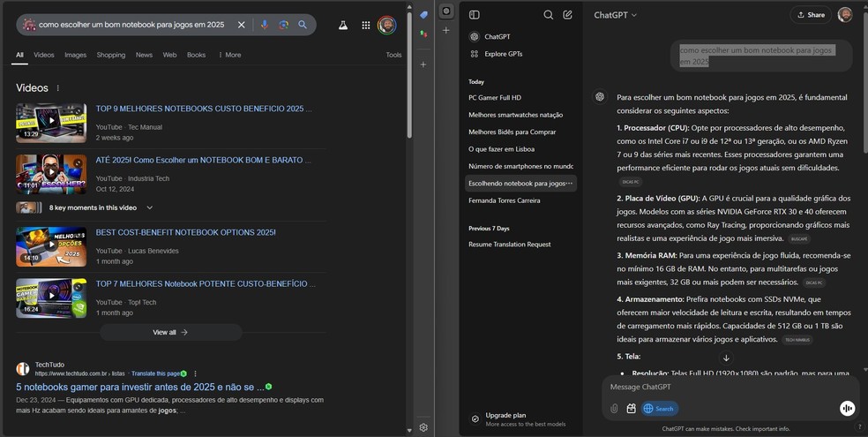The image size is (868, 437).
Task: Open Search Labs flask icon
Action: coord(343,25)
